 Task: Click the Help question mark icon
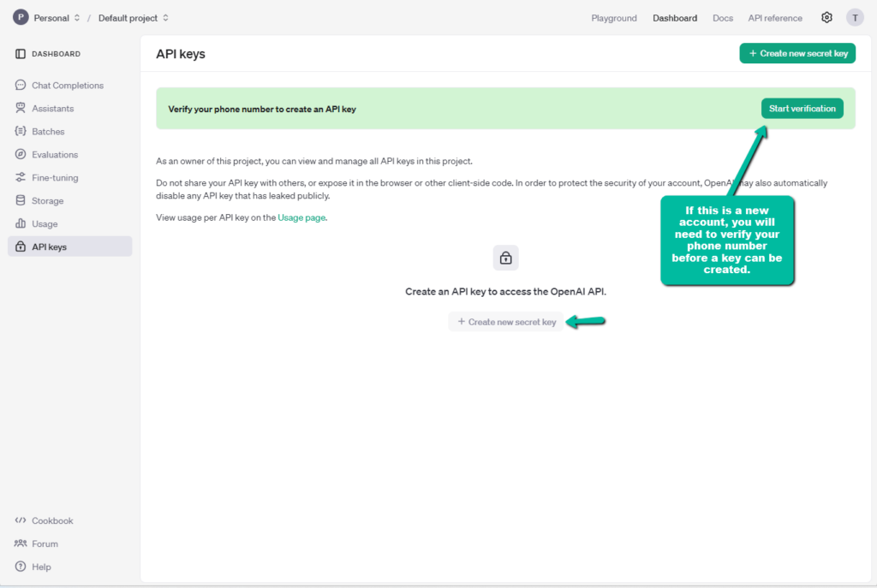tap(21, 567)
